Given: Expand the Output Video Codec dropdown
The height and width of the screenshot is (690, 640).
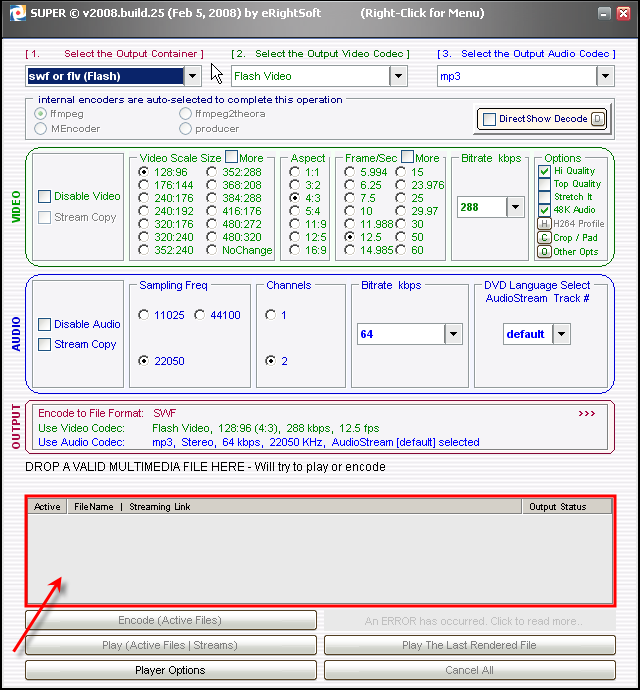Looking at the screenshot, I should tap(398, 76).
